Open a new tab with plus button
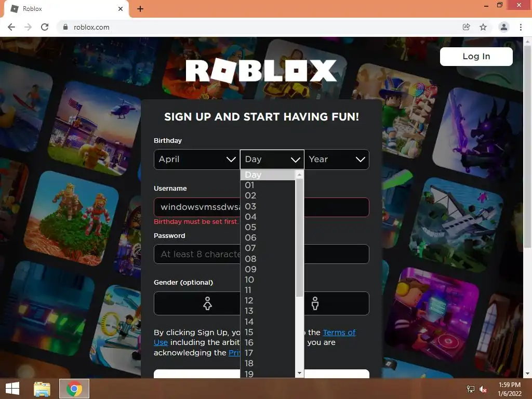 click(x=140, y=9)
